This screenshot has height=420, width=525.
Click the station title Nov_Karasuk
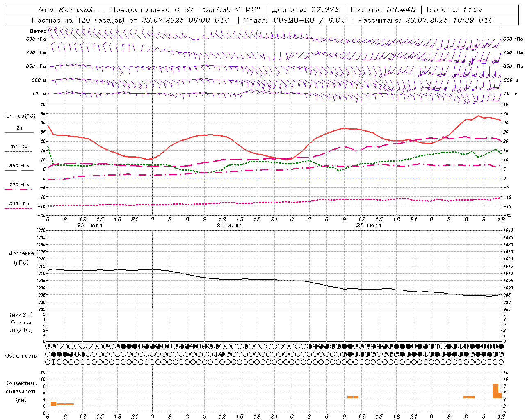66,10
